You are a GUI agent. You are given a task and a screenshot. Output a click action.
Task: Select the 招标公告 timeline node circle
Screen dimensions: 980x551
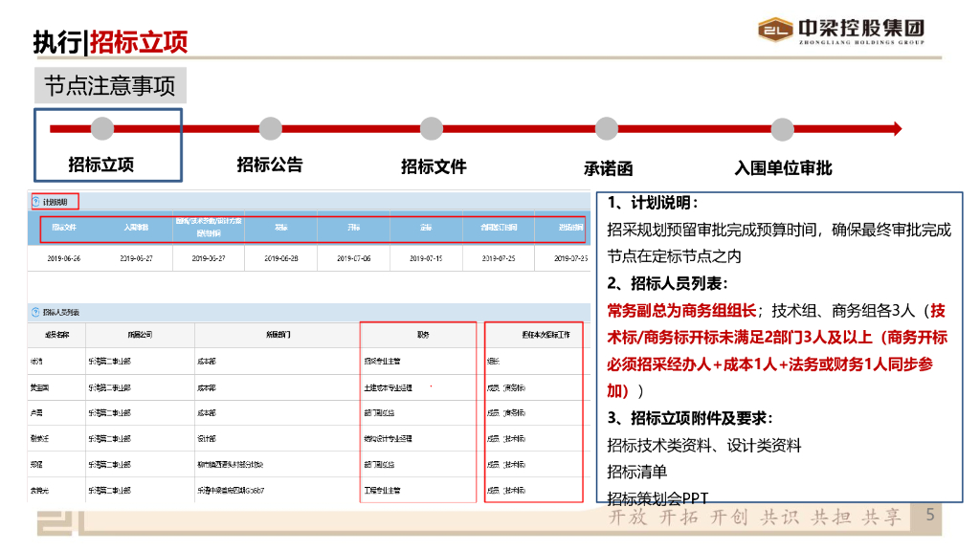(x=270, y=128)
